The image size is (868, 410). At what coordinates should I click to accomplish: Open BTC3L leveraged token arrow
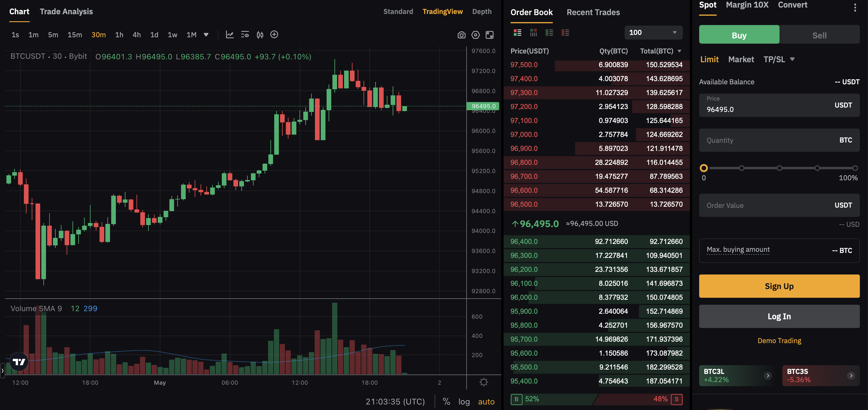point(768,376)
